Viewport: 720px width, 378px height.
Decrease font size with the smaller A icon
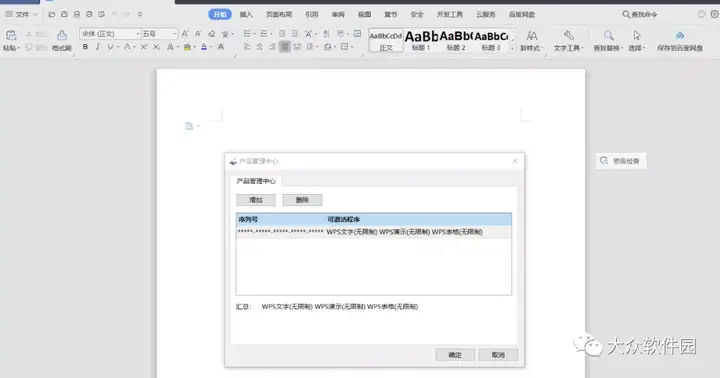[198, 34]
